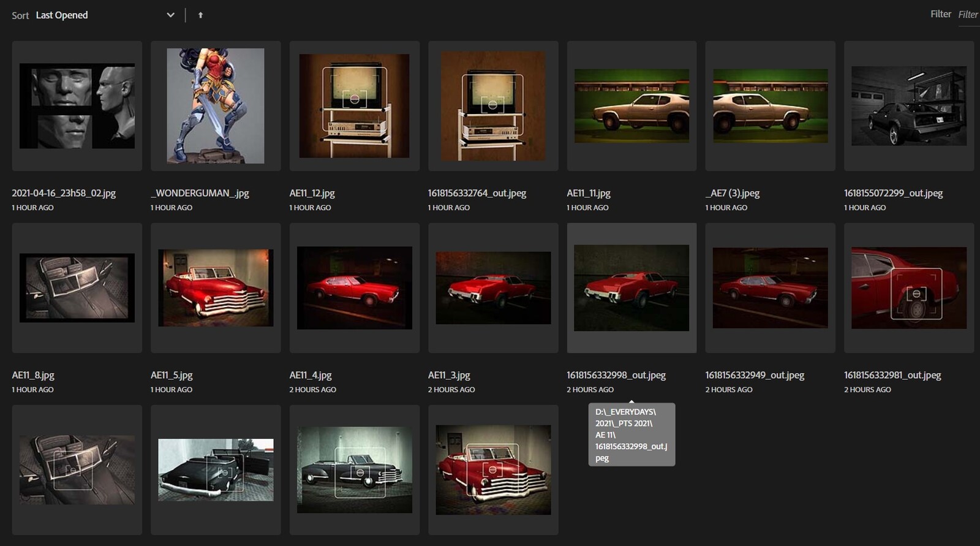The image size is (980, 546).
Task: Select the AE11_3.jpg thumbnail
Action: coord(493,288)
